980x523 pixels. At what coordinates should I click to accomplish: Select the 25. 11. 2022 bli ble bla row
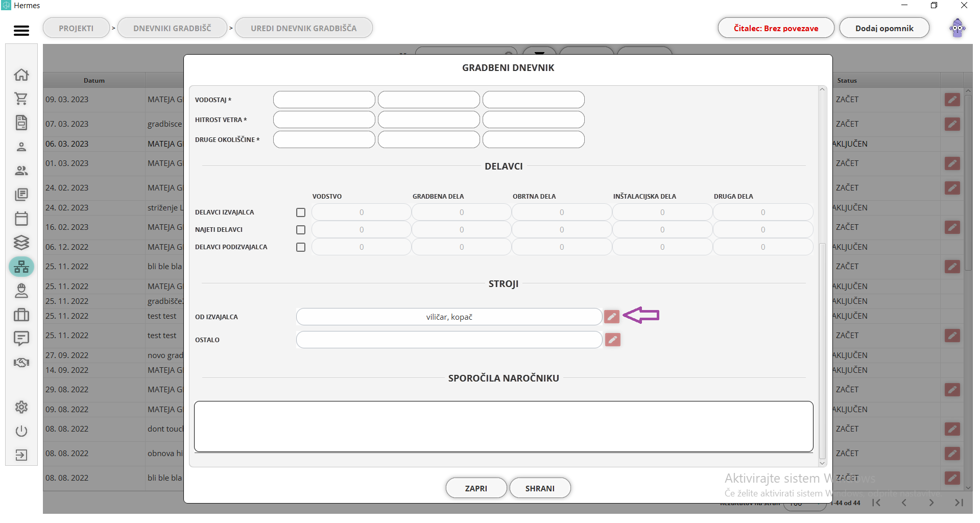tap(113, 267)
